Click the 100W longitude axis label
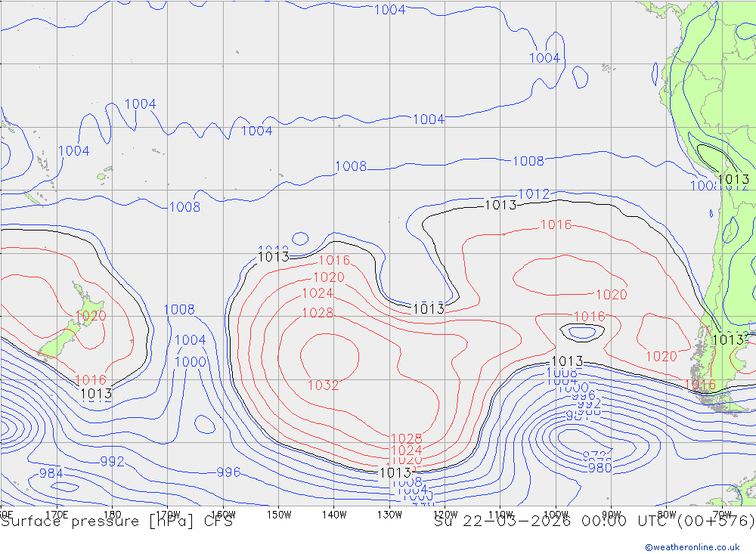The image size is (756, 554). [556, 515]
